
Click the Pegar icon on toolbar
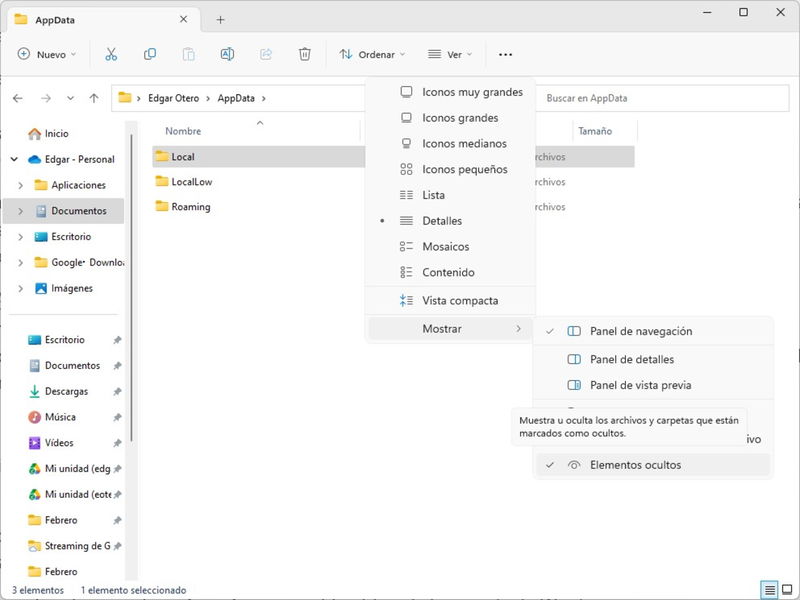[188, 54]
